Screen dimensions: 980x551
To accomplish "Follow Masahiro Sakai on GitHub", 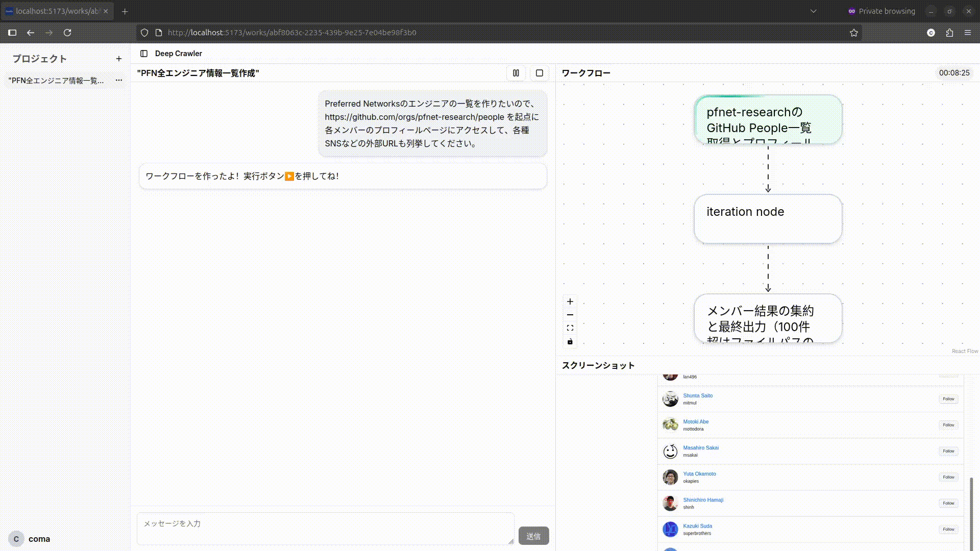I will tap(948, 451).
